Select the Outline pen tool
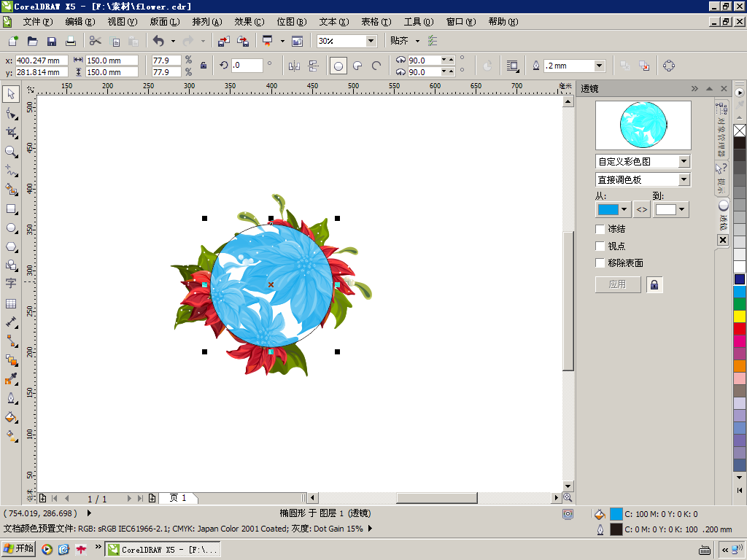The width and height of the screenshot is (747, 560). (x=11, y=398)
